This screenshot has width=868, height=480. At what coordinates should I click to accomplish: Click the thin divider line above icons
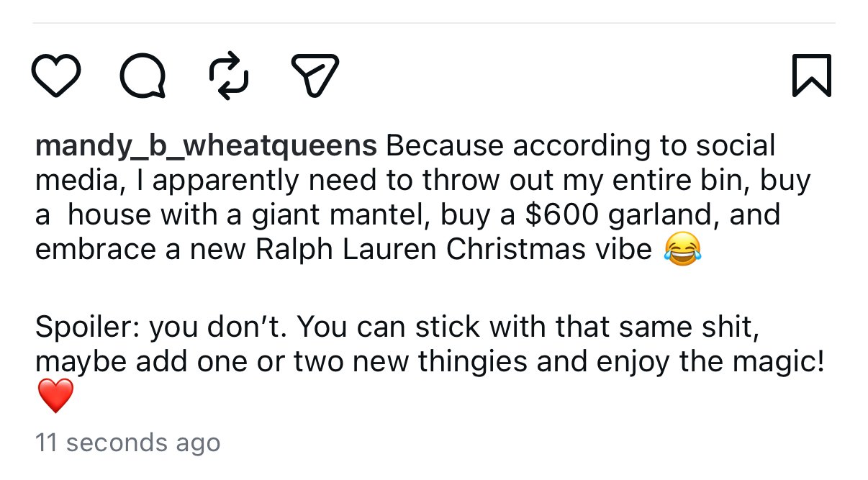coord(434,23)
